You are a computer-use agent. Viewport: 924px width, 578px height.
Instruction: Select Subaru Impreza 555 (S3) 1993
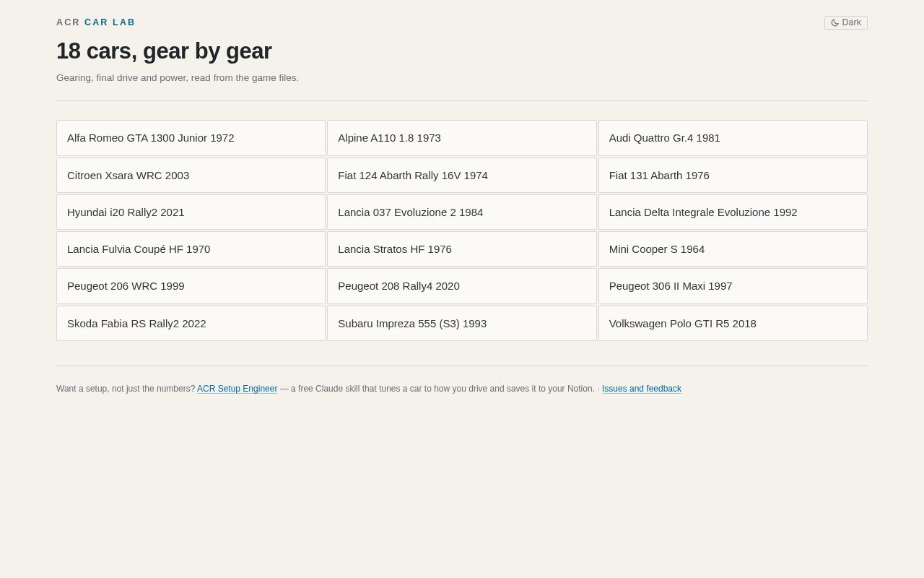462,324
